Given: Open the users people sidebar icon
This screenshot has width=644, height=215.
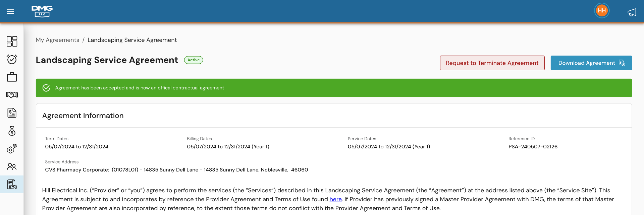Looking at the screenshot, I should [x=12, y=166].
